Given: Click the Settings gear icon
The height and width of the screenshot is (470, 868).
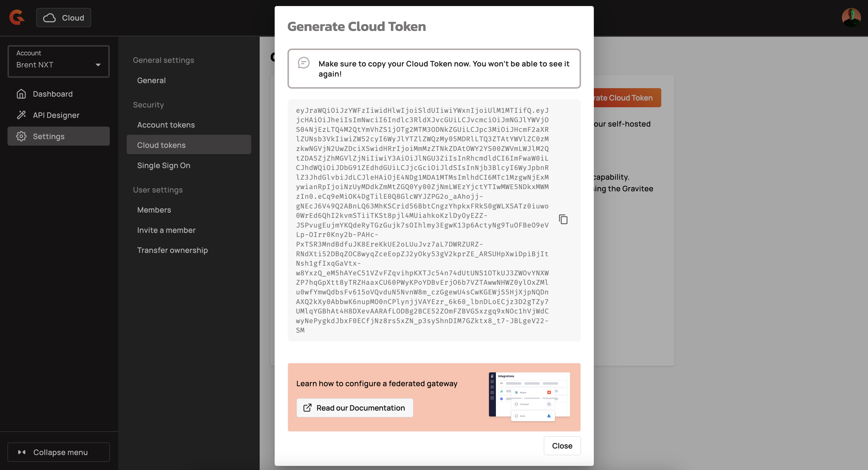Looking at the screenshot, I should pyautogui.click(x=21, y=136).
